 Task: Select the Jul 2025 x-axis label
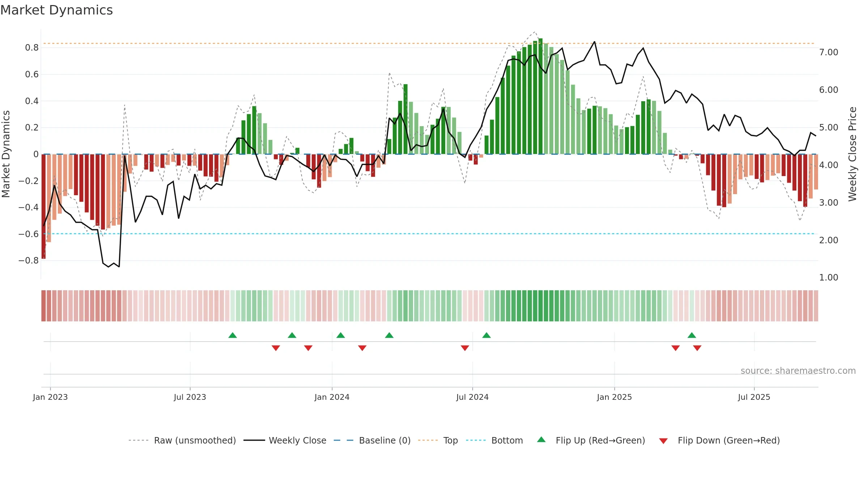pyautogui.click(x=754, y=397)
